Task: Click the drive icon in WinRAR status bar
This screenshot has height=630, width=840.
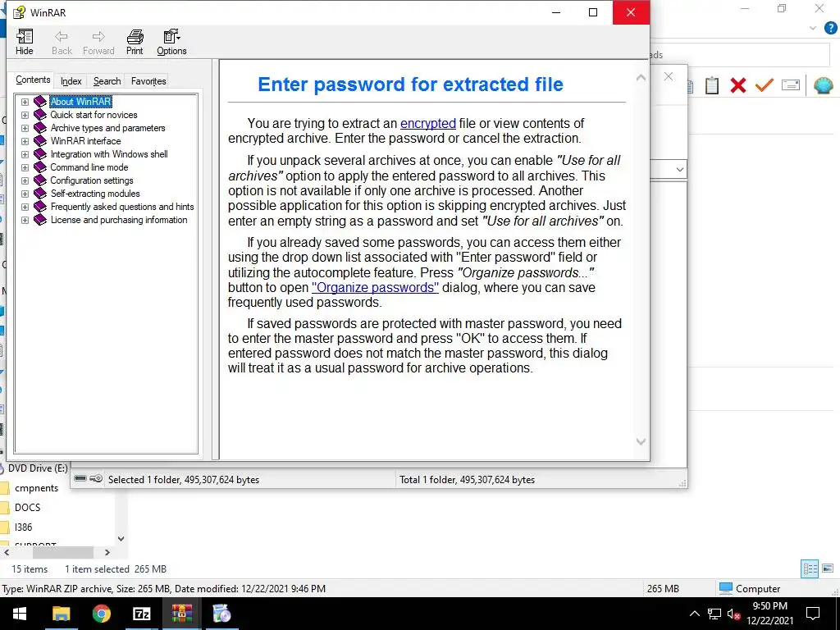Action: tap(80, 478)
